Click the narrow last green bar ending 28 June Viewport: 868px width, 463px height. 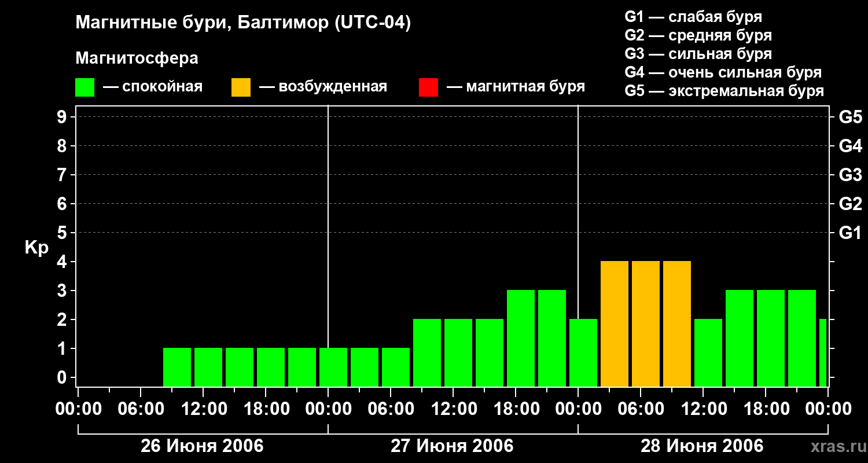click(823, 352)
